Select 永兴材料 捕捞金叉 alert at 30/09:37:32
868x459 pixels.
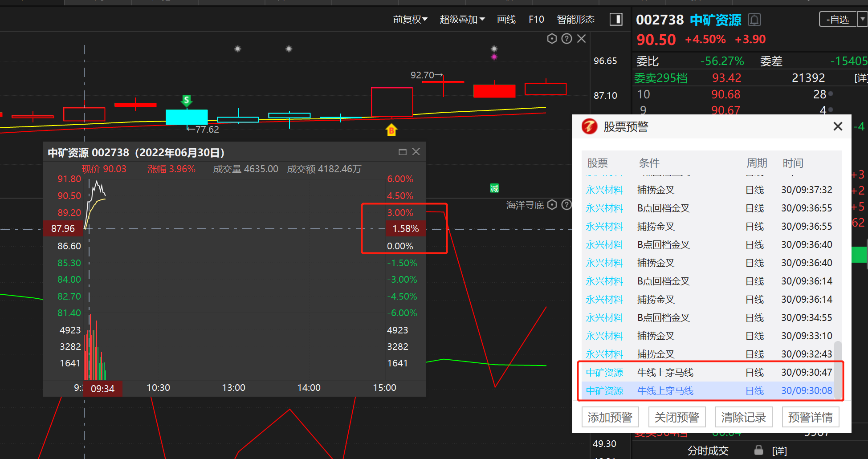point(708,190)
